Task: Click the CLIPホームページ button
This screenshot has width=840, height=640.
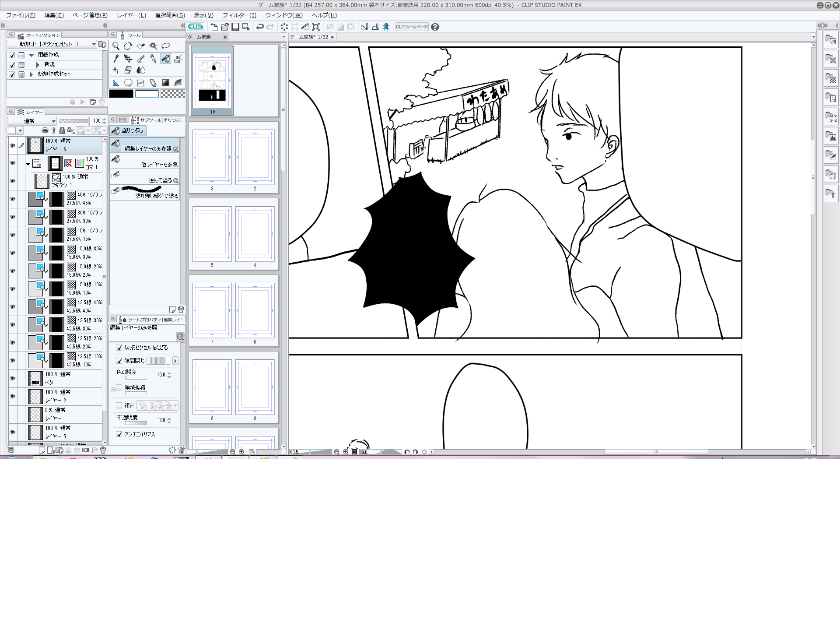Action: [412, 27]
